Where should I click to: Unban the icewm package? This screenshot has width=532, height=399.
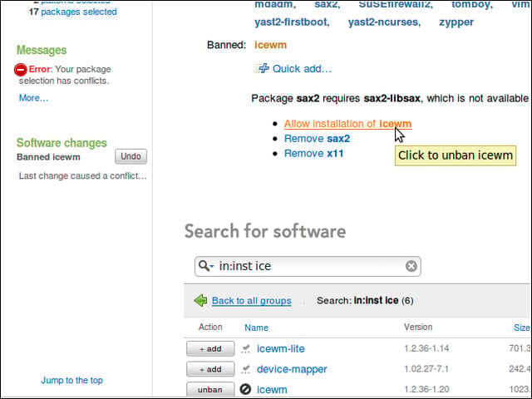pyautogui.click(x=210, y=390)
